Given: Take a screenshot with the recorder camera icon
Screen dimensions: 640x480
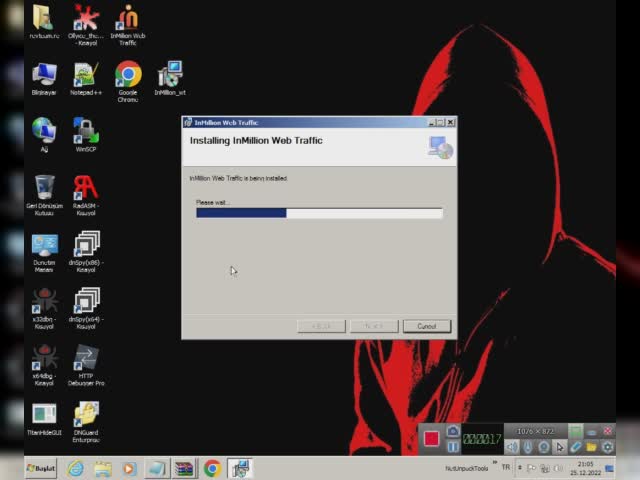Looking at the screenshot, I should pyautogui.click(x=452, y=431).
